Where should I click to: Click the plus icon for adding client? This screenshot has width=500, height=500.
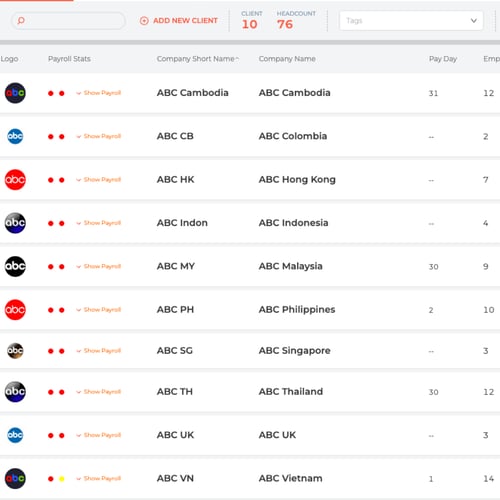tap(144, 21)
